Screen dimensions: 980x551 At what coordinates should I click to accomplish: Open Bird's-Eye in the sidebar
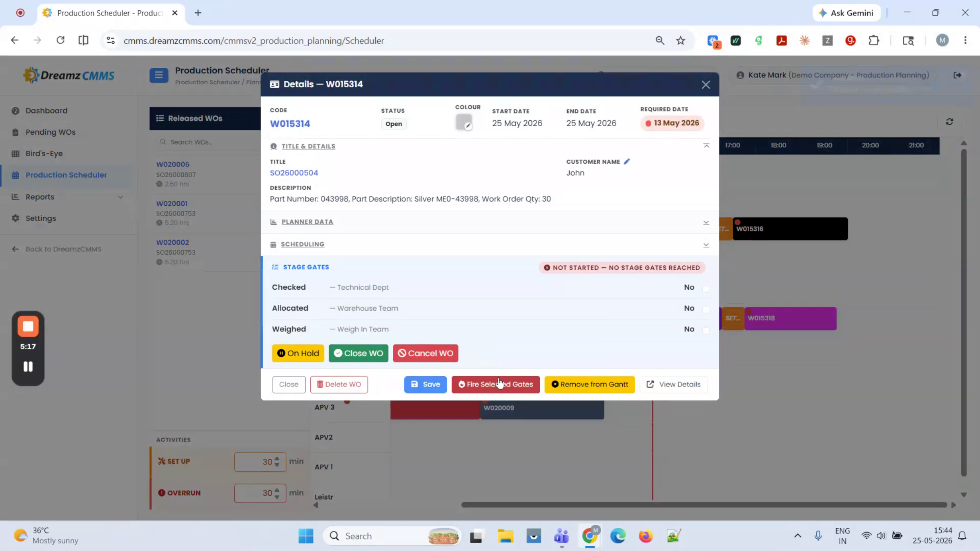(44, 153)
